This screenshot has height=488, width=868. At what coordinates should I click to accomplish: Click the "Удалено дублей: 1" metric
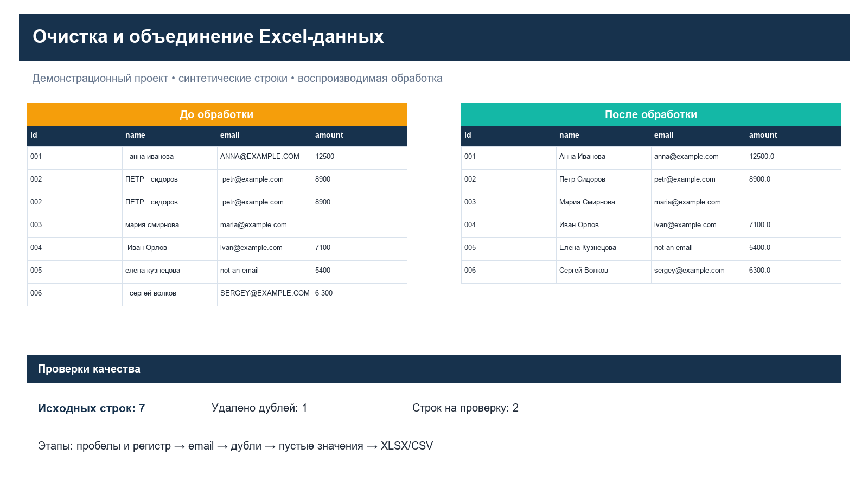pyautogui.click(x=259, y=408)
